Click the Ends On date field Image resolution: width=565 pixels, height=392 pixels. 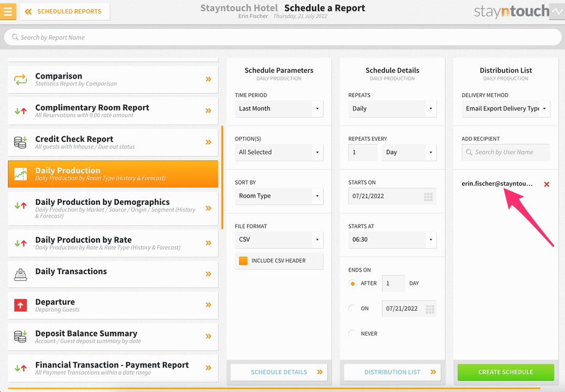tap(409, 309)
